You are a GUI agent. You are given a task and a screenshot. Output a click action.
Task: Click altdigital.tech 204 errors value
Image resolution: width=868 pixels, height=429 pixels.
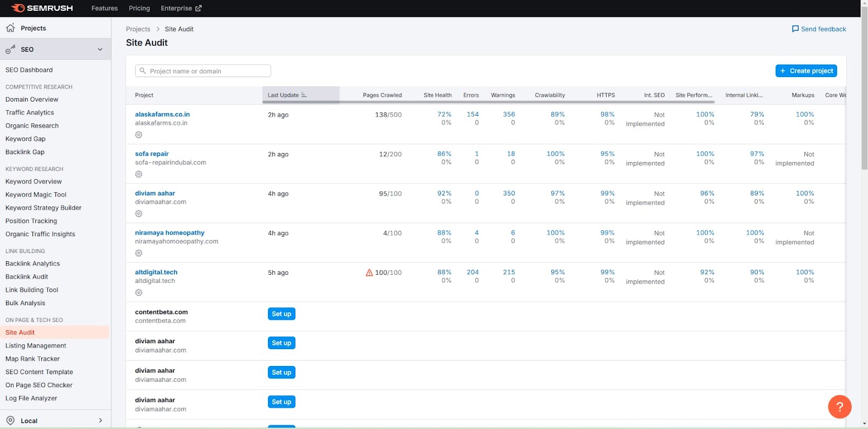click(x=473, y=273)
